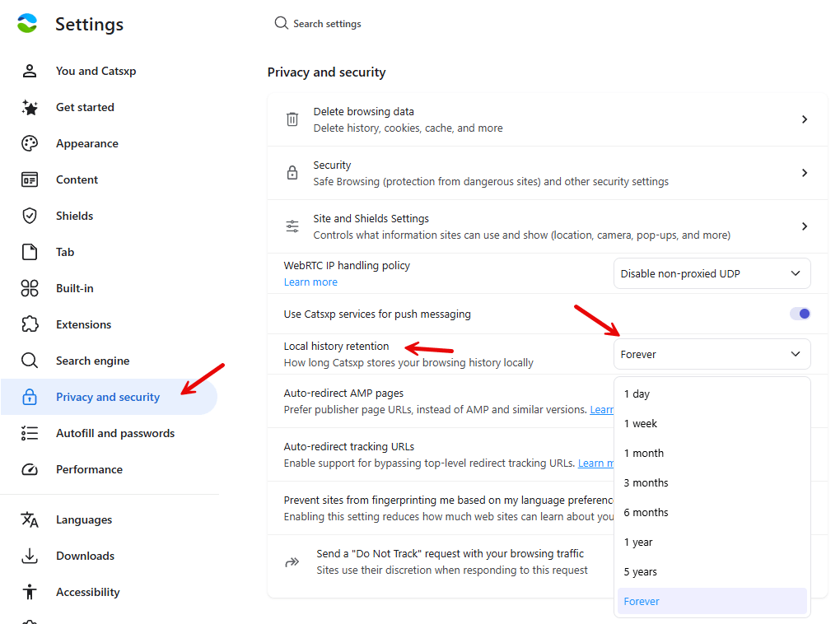Expand the Security row chevron
This screenshot has height=624, width=840.
804,173
